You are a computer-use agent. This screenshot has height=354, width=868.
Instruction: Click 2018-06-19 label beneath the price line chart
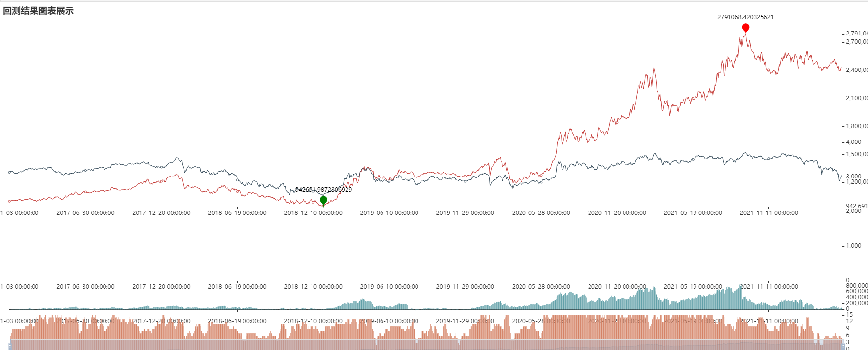click(x=237, y=213)
